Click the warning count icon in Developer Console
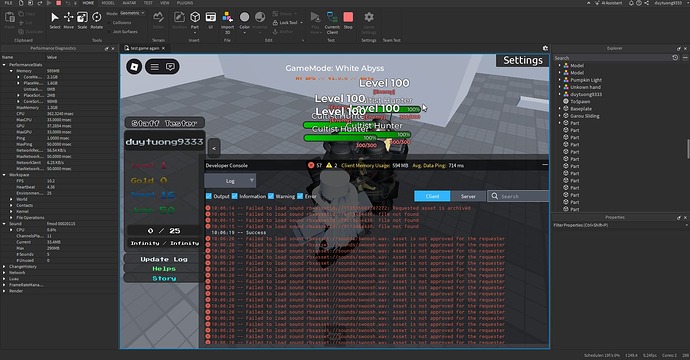The image size is (690, 360). tap(329, 165)
